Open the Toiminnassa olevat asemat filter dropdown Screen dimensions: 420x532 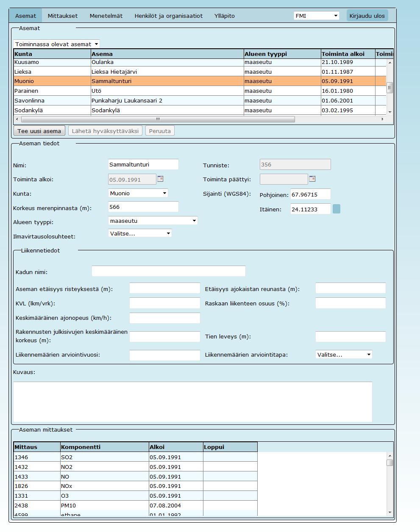(x=57, y=44)
